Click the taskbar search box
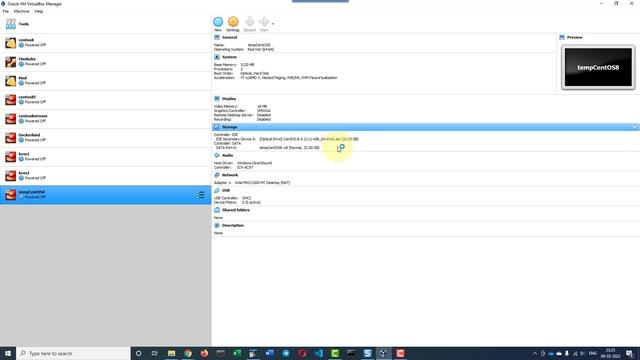The height and width of the screenshot is (360, 640). click(x=73, y=353)
